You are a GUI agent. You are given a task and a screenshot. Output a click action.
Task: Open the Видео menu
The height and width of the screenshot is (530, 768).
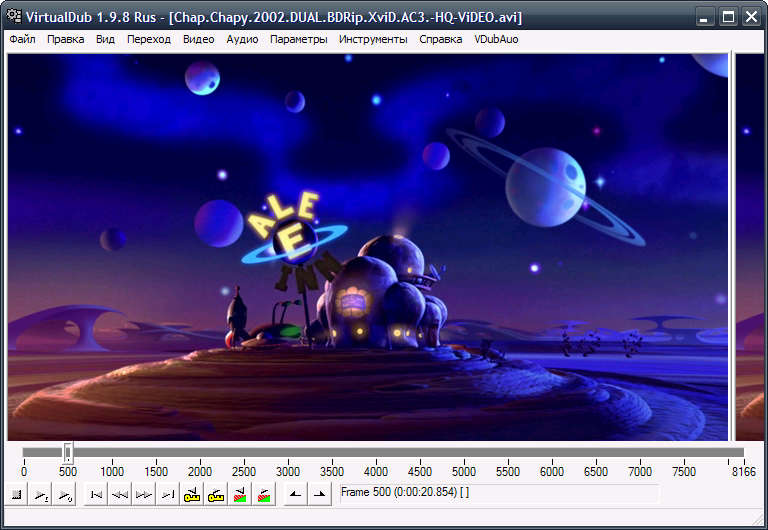(198, 39)
